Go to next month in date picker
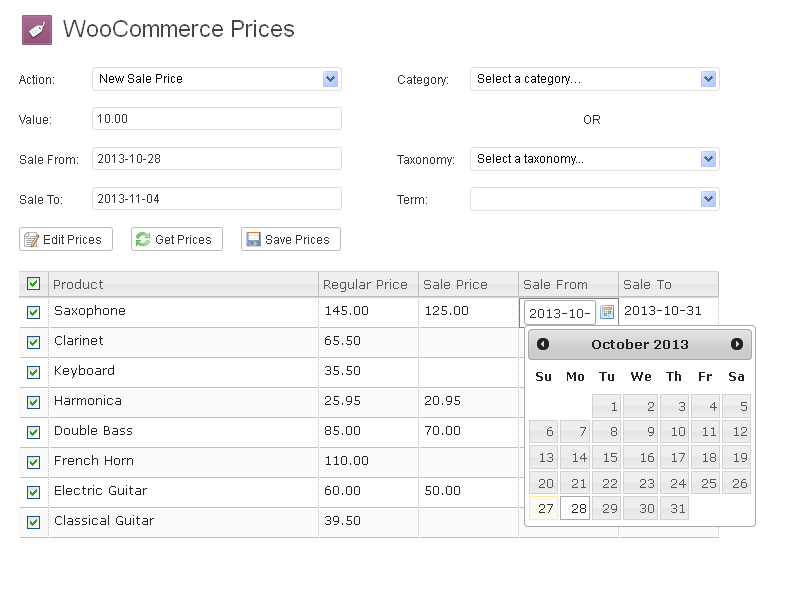This screenshot has height=600, width=800. 736,344
